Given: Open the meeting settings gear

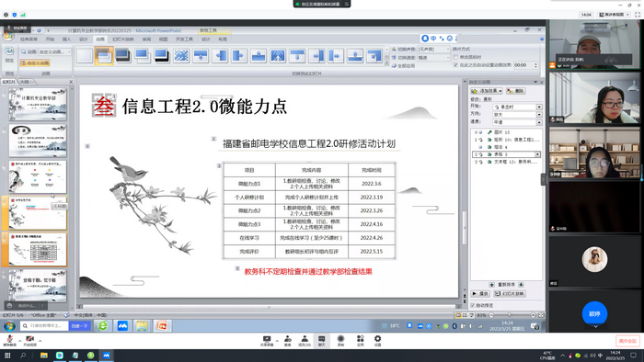Looking at the screenshot, I should pyautogui.click(x=377, y=341).
